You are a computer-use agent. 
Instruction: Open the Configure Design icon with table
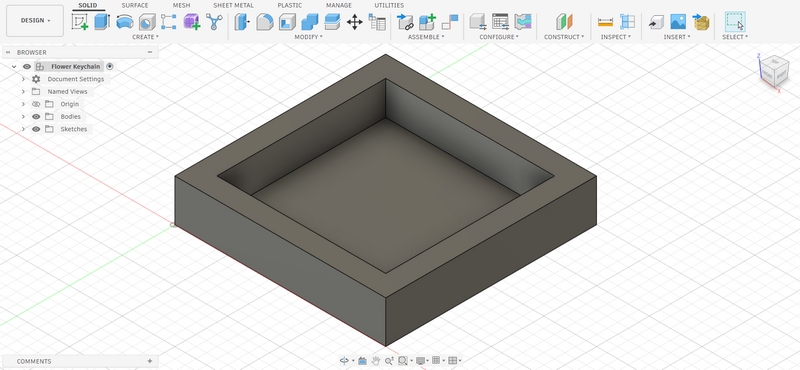(x=500, y=22)
